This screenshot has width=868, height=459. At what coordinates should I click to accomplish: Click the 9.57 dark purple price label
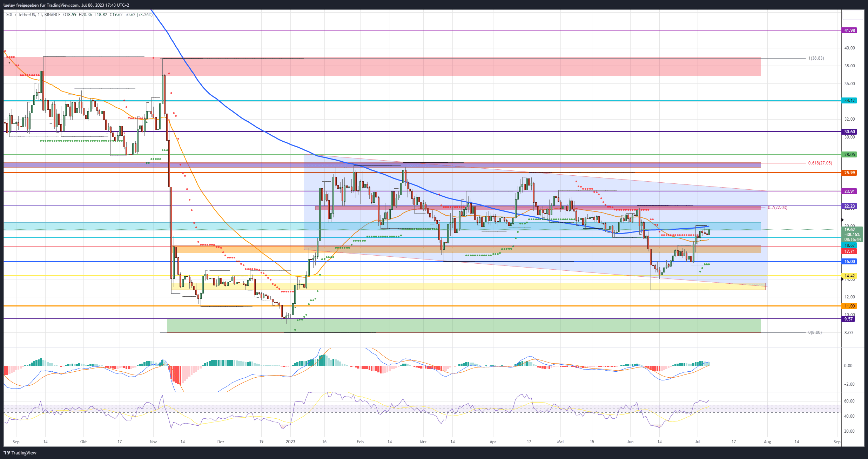pos(848,319)
